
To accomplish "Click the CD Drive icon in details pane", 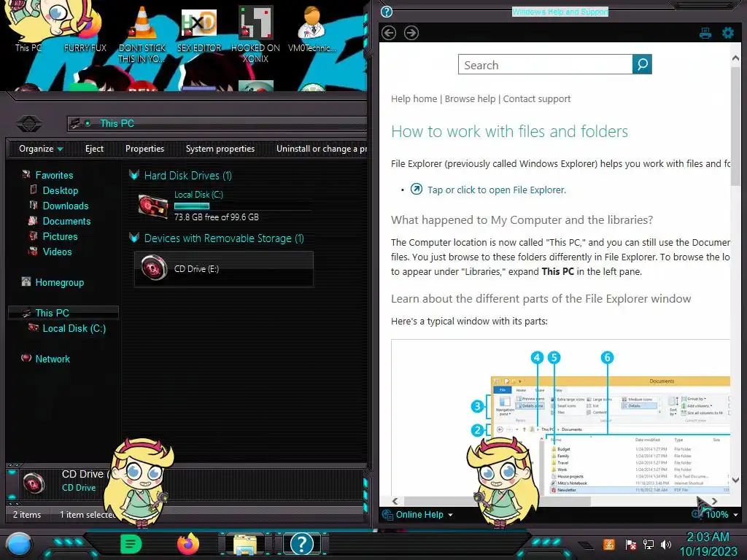I will click(34, 484).
